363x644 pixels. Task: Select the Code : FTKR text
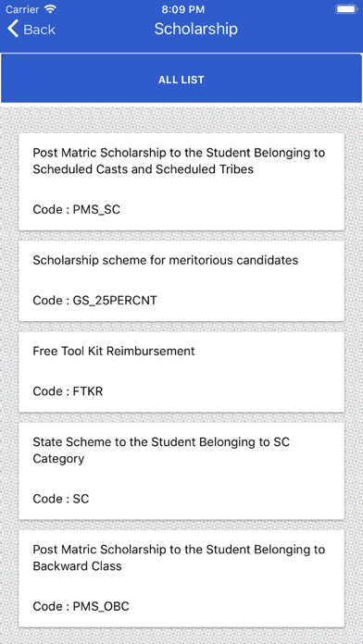(68, 391)
